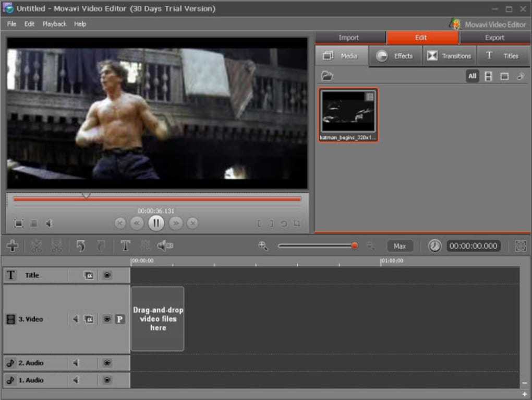Click the lock icon on 3. Video track
The image size is (532, 400).
[x=89, y=319]
